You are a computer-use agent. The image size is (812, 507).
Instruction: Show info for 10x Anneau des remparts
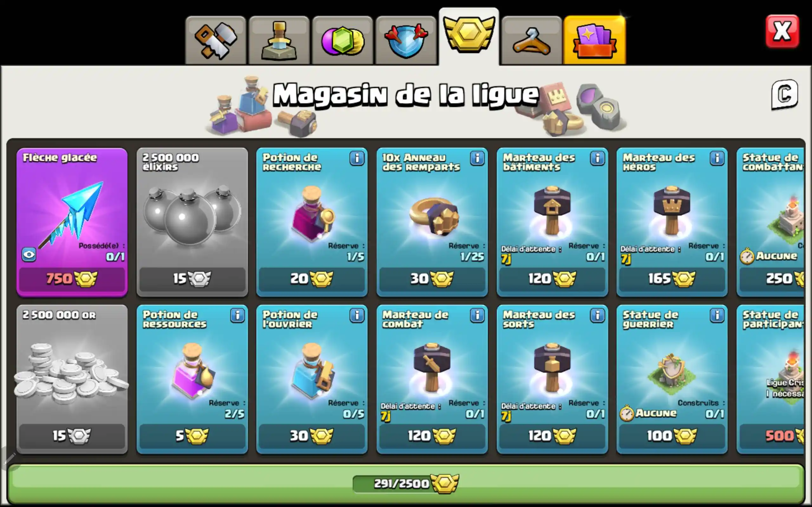[477, 158]
